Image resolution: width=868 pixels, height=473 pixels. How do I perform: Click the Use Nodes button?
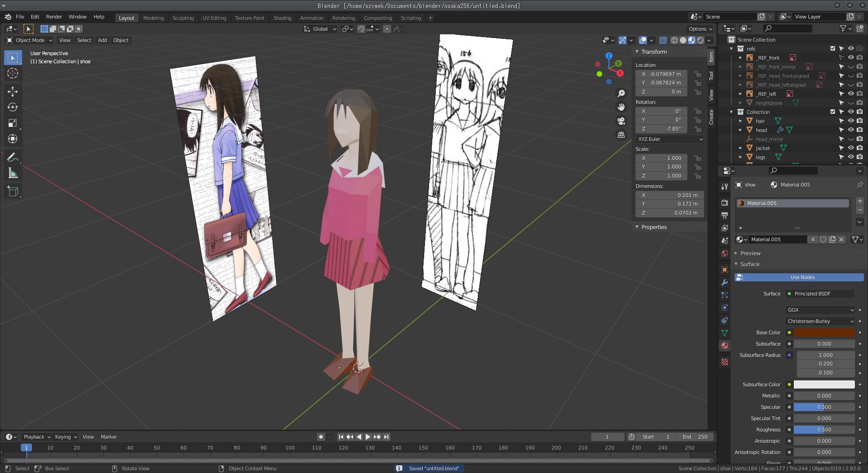pos(802,277)
